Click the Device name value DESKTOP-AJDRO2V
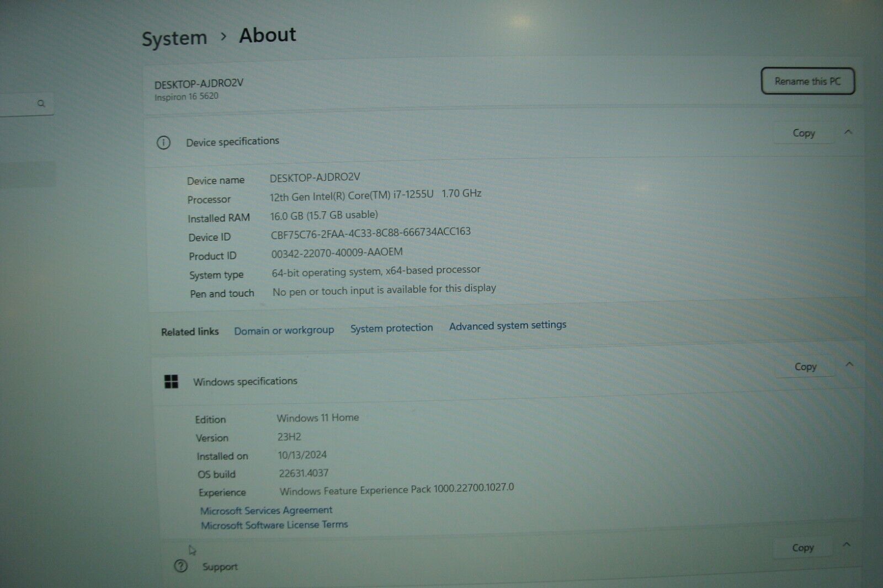 (315, 178)
